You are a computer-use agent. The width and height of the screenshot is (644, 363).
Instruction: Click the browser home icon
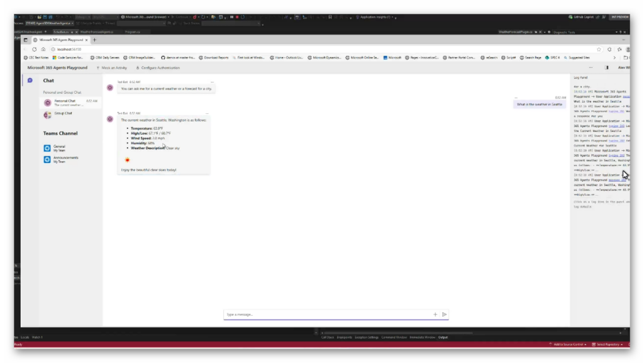tap(43, 49)
